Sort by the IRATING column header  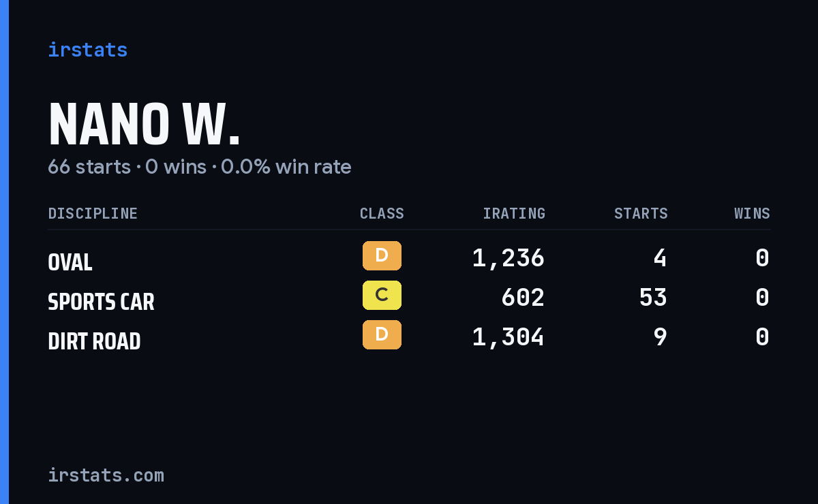514,214
